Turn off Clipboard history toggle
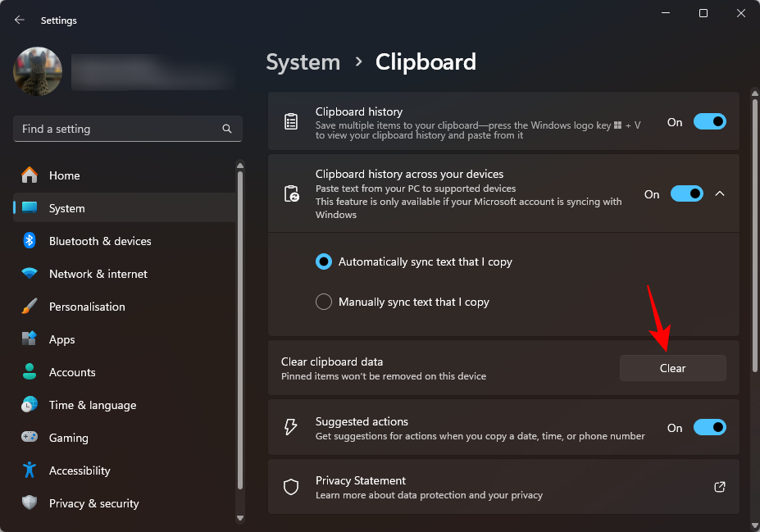This screenshot has width=760, height=532. point(709,122)
